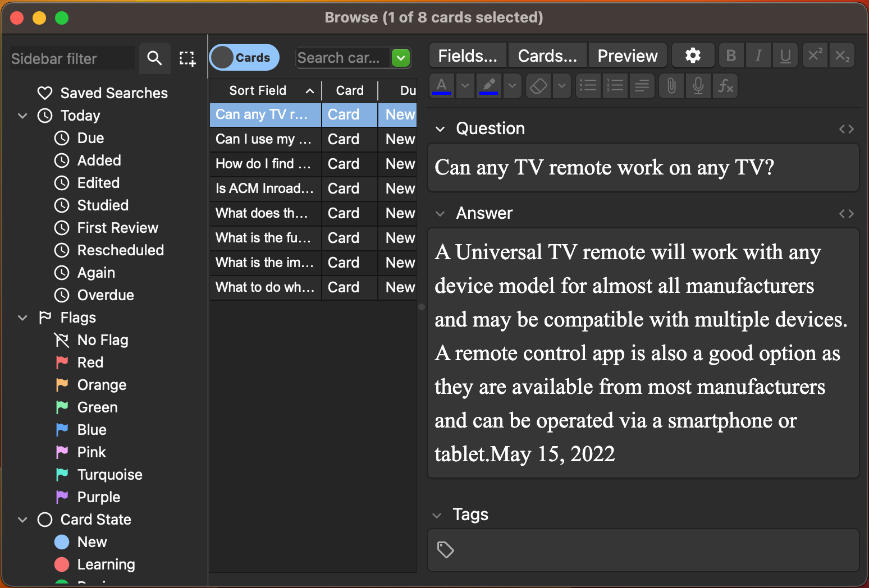Image resolution: width=869 pixels, height=588 pixels.
Task: Toggle HTML editor for the Question field
Action: click(x=846, y=128)
